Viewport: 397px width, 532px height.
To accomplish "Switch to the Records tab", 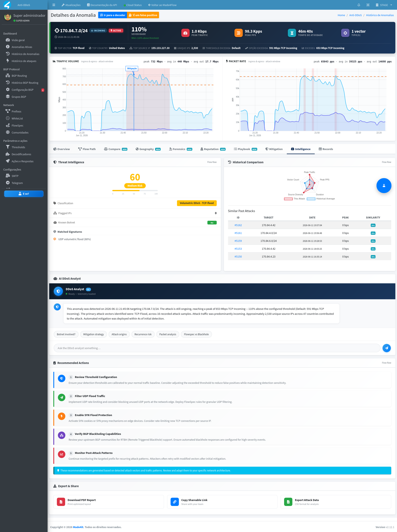I will pos(326,149).
